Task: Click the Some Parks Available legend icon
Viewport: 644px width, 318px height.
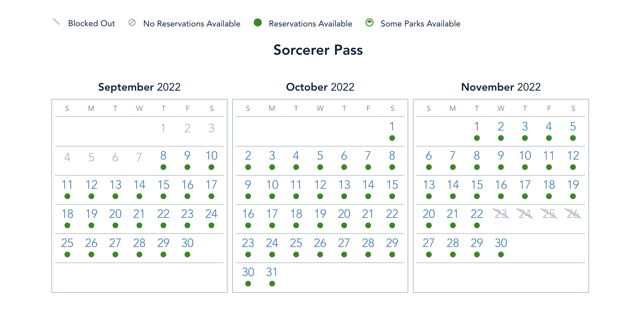Action: coord(369,23)
